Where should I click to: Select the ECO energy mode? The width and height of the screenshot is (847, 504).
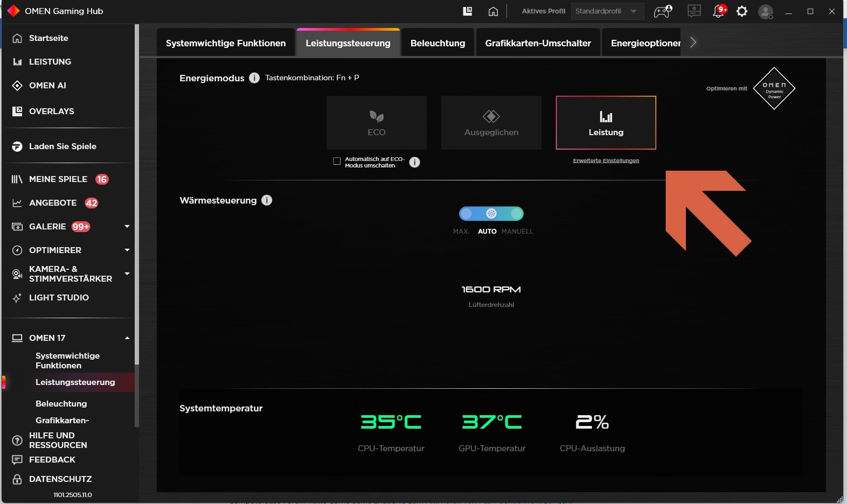point(377,123)
